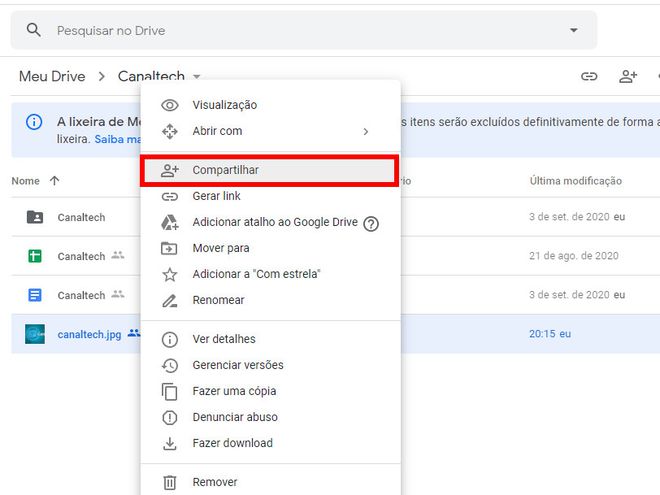Click the shared folder icon

[x=35, y=217]
